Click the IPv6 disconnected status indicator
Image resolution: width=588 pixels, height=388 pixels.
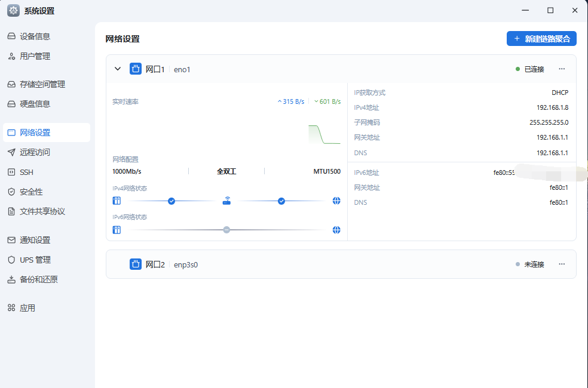click(x=226, y=230)
